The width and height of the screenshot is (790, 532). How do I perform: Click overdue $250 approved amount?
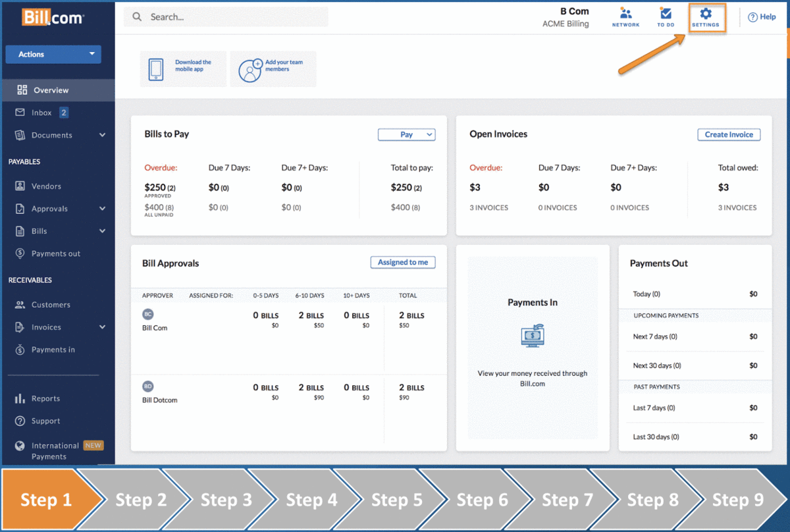point(159,188)
